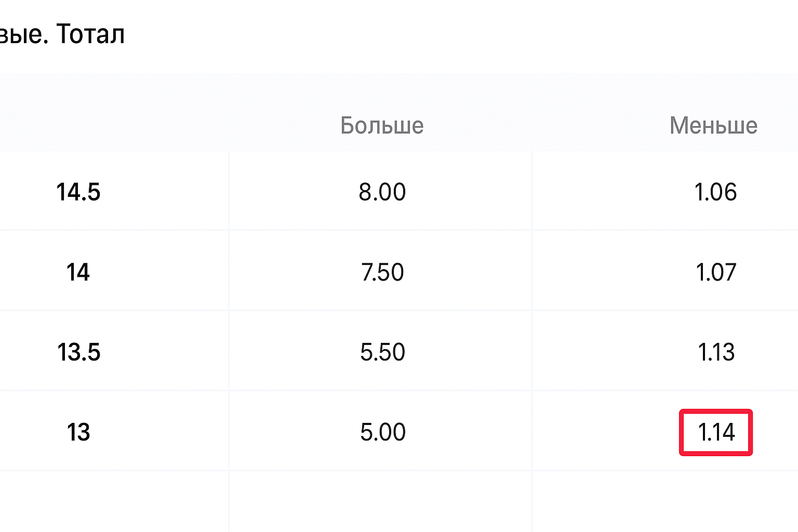
Task: Click the 14.5 total value
Action: [x=78, y=192]
